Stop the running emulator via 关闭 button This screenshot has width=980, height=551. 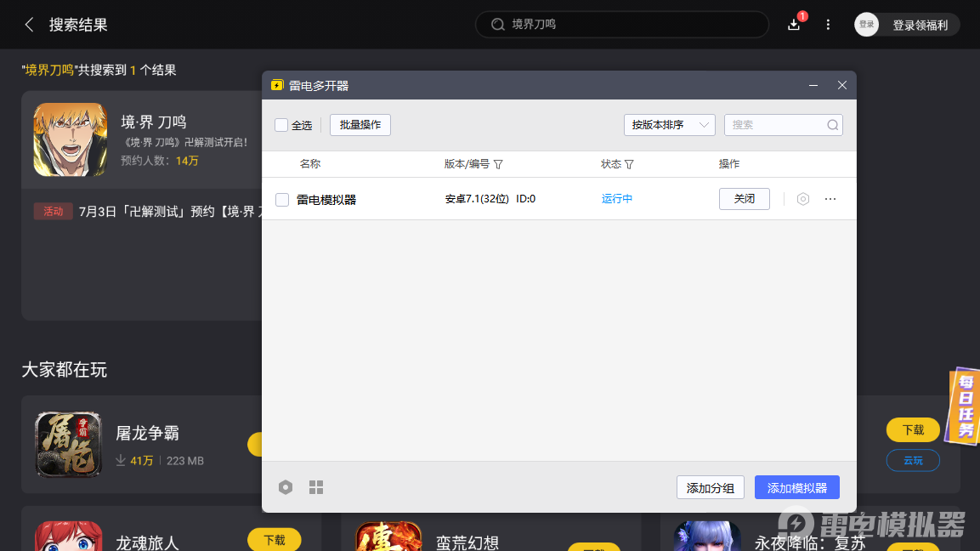click(x=744, y=198)
